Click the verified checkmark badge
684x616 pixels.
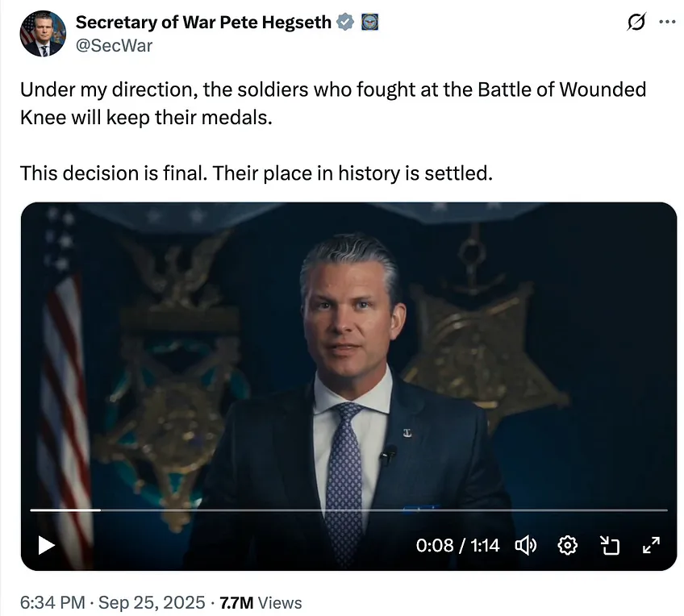[x=345, y=23]
